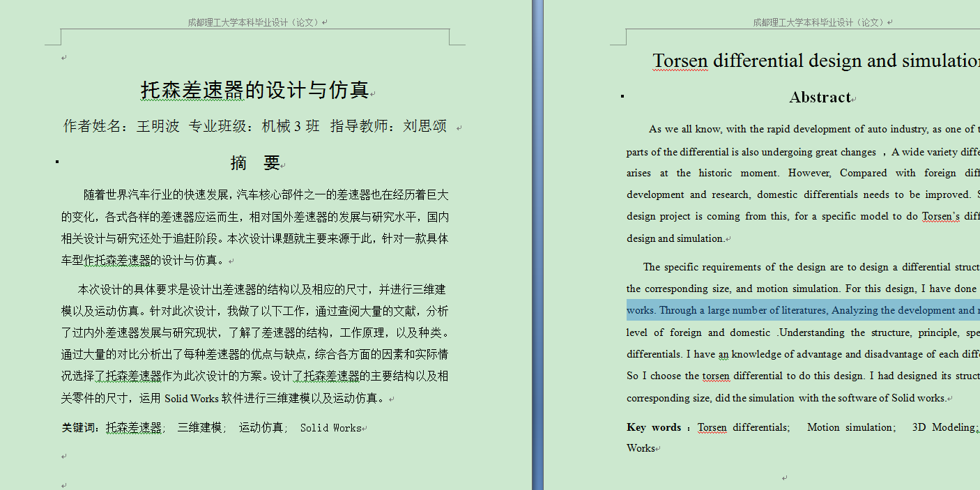
Task: Click the keyword 运动仿真
Action: 261,427
